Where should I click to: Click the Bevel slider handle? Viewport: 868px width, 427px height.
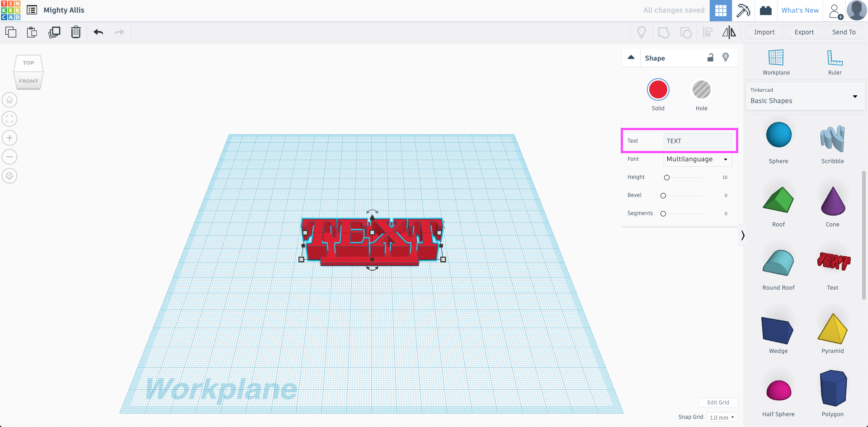click(x=663, y=195)
